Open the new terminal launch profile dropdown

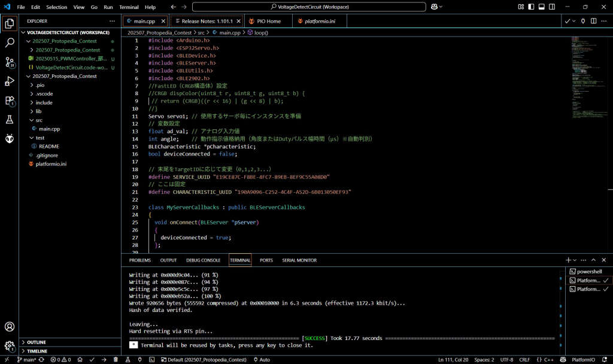[x=574, y=260]
